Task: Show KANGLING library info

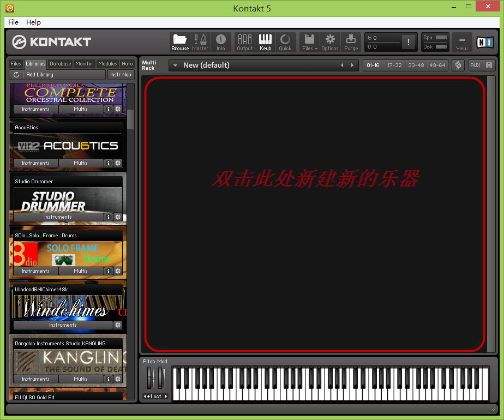Action: point(109,379)
